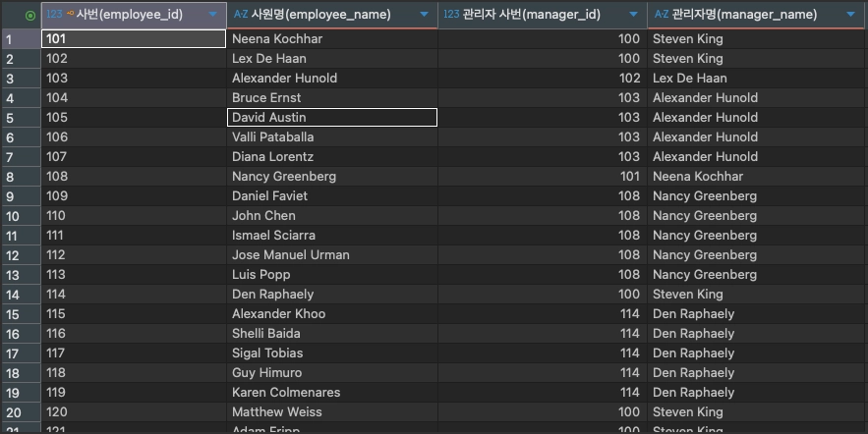The width and height of the screenshot is (868, 434).
Task: Click the A-Z type icon of employee_name header
Action: click(240, 15)
